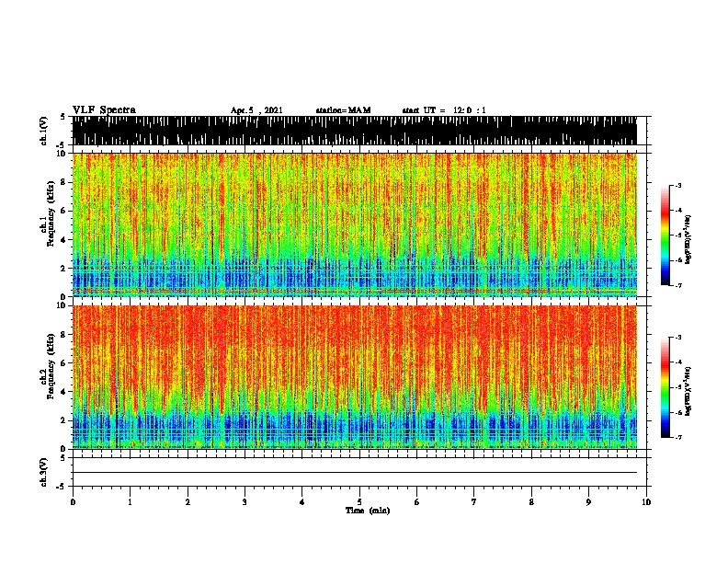Click the time axis tick label 5
728x563 pixels.
coord(359,502)
